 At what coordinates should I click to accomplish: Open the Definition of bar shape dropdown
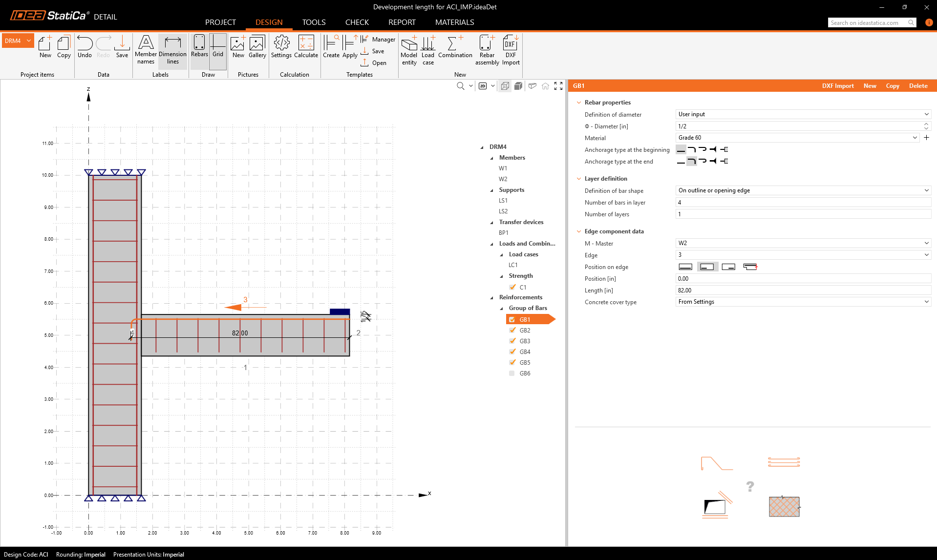[803, 190]
